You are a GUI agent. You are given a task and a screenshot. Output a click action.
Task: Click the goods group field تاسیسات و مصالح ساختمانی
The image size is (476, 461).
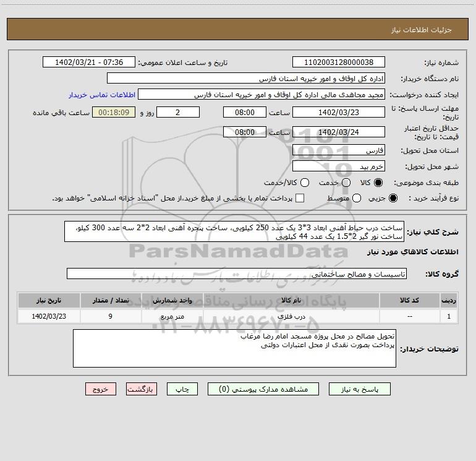(x=237, y=274)
